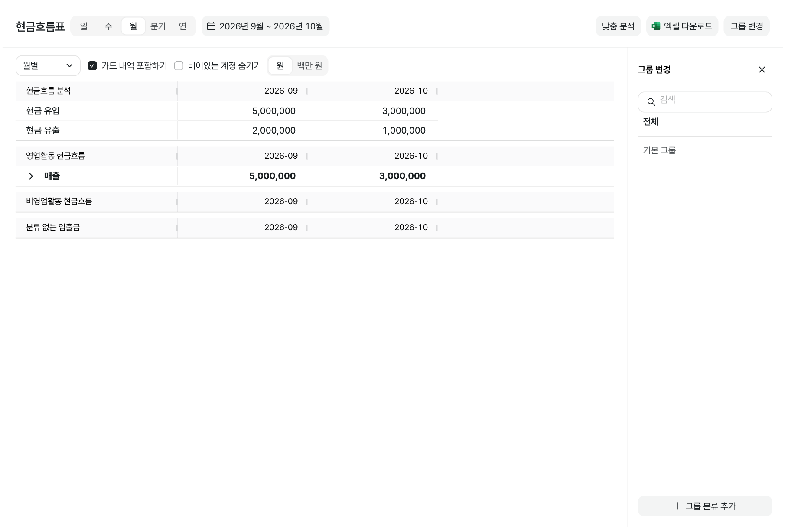Click the 분류 없는 입출금 section header

coord(53,227)
